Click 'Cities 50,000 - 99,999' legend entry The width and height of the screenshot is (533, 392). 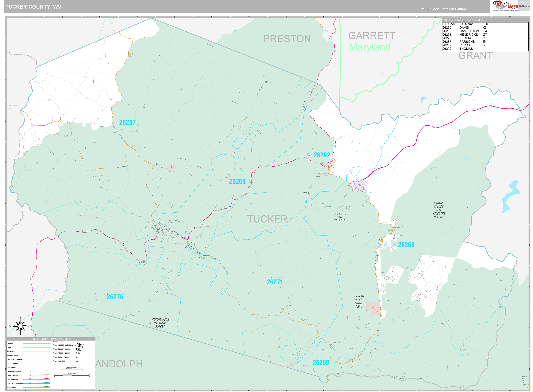click(x=62, y=349)
